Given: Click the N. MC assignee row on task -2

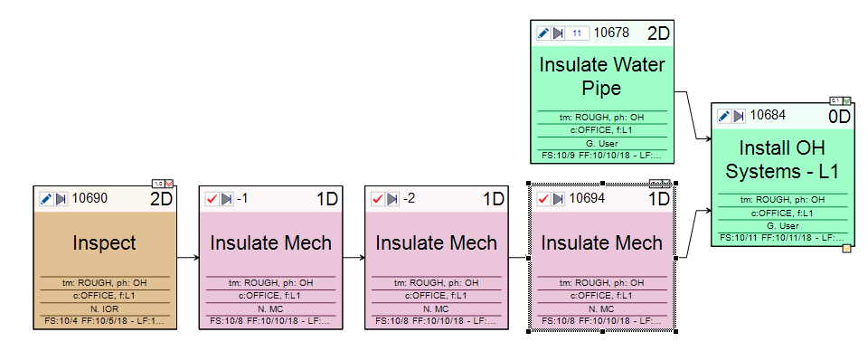Looking at the screenshot, I should (x=436, y=308).
